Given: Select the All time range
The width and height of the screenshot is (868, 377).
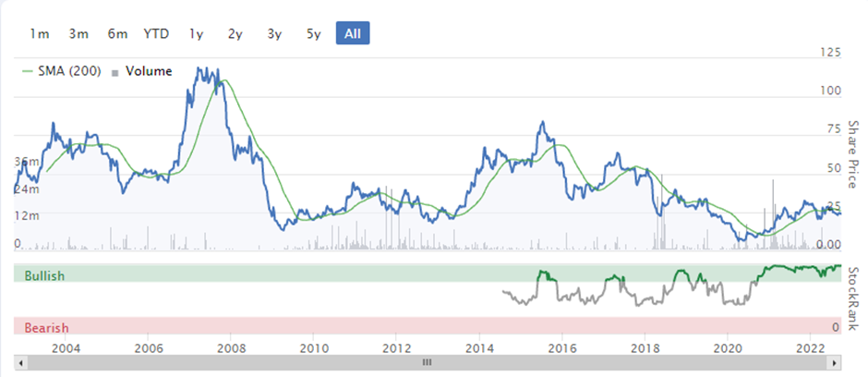Looking at the screenshot, I should [x=353, y=34].
